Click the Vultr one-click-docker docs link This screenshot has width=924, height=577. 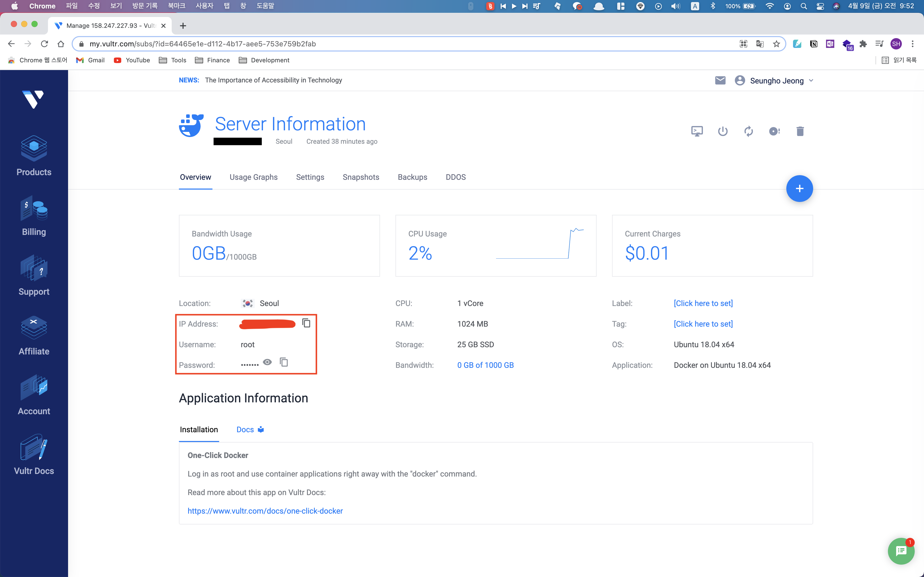[265, 511]
